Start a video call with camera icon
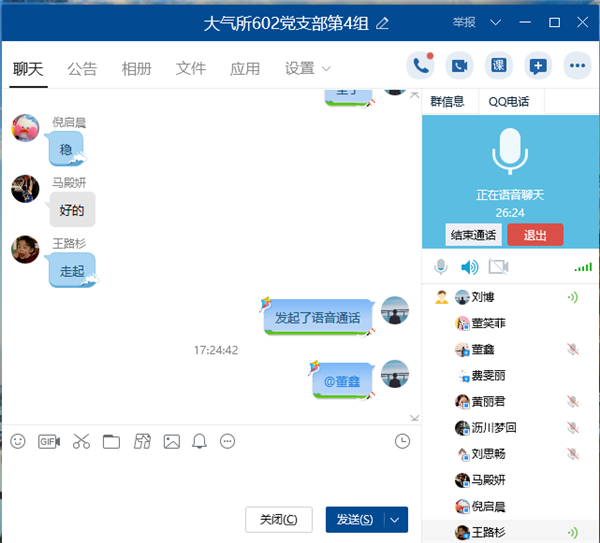The height and width of the screenshot is (543, 600). 460,66
